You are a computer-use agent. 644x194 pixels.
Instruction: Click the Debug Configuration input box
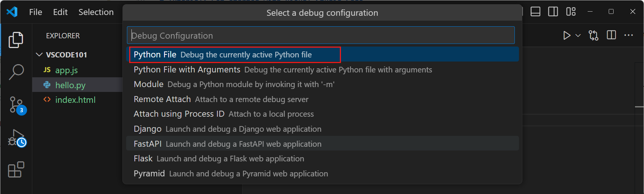[321, 36]
